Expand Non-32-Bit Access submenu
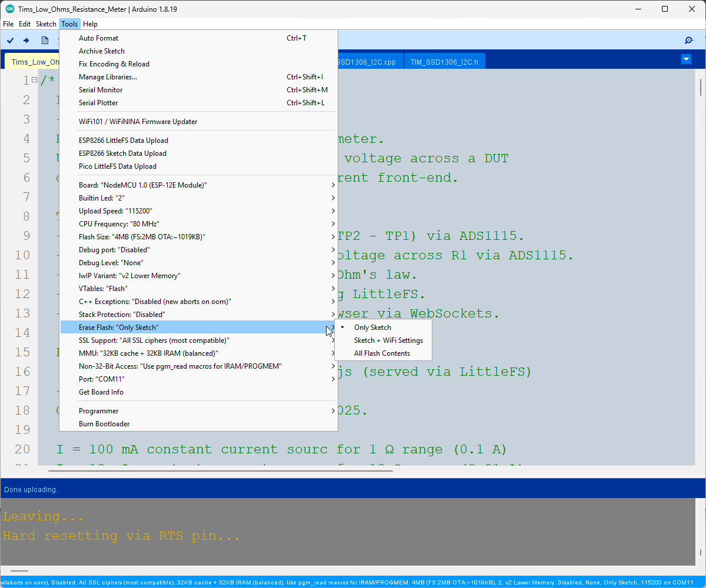Screen dimensions: 706x588 tap(199, 366)
